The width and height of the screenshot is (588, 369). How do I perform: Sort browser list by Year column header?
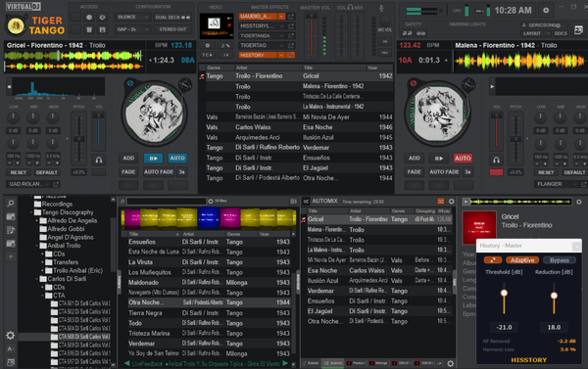pyautogui.click(x=273, y=234)
